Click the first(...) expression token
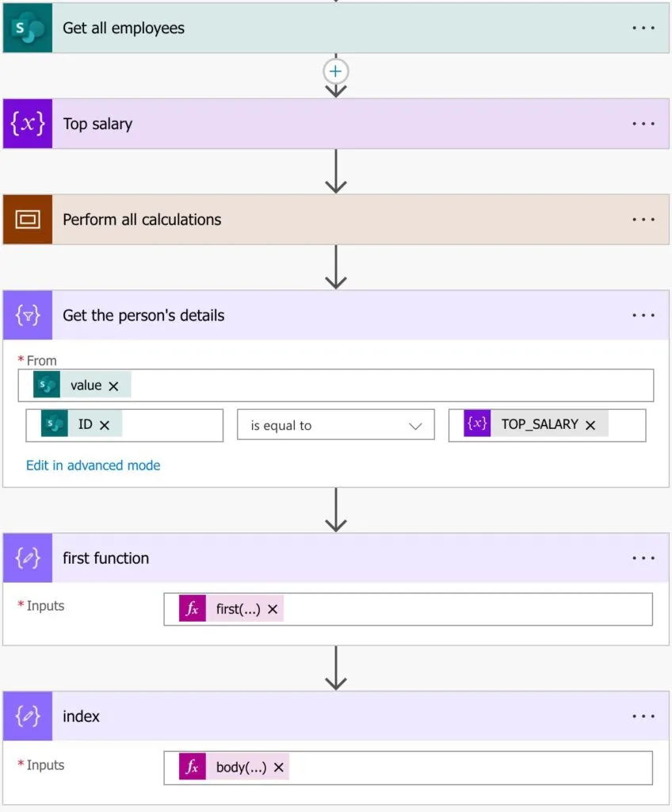Viewport: 672px width, 812px height. (x=238, y=609)
